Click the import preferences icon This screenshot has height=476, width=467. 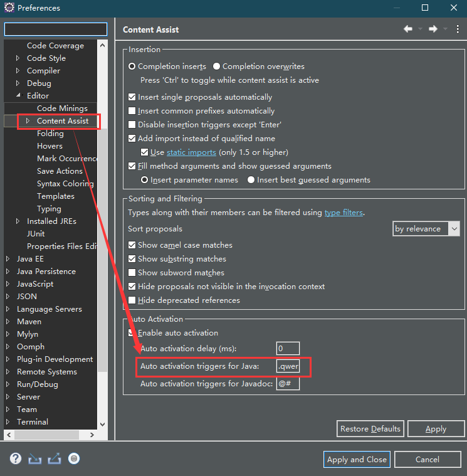coord(35,458)
